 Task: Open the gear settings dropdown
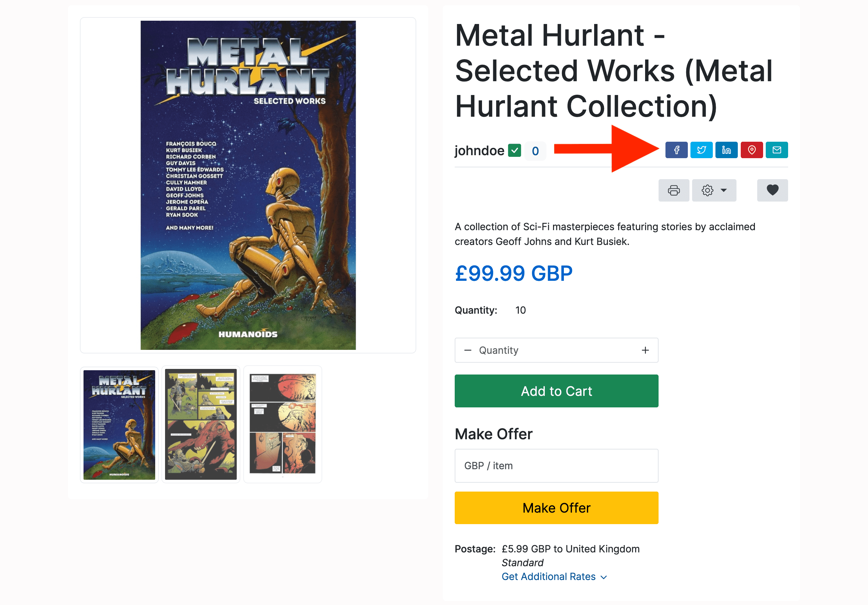click(714, 190)
